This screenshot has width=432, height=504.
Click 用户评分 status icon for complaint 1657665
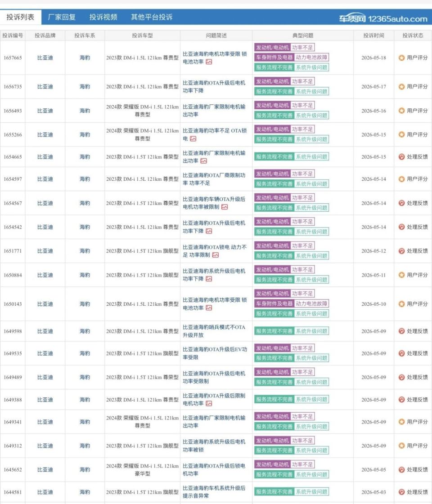[x=401, y=58]
